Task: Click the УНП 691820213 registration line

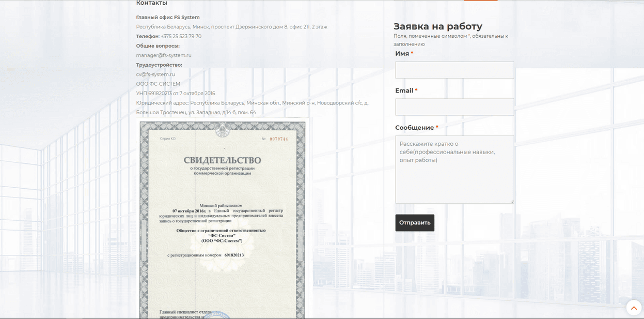Action: (x=176, y=94)
